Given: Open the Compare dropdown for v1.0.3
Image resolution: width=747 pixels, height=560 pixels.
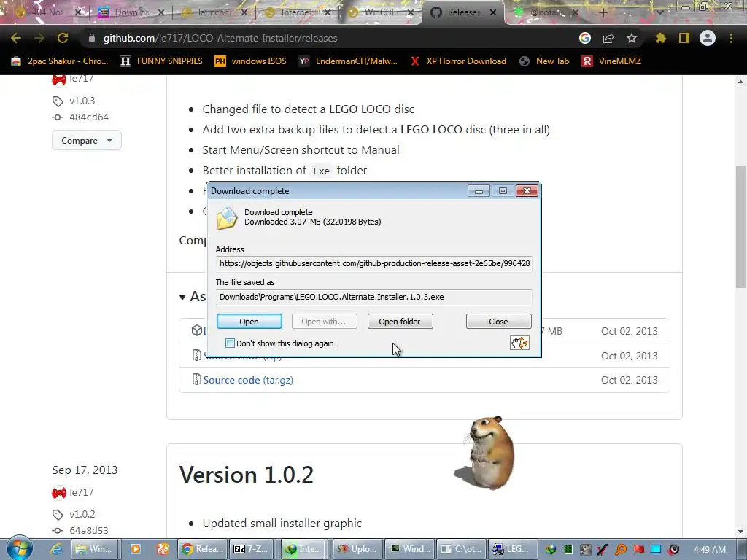Looking at the screenshot, I should click(86, 141).
